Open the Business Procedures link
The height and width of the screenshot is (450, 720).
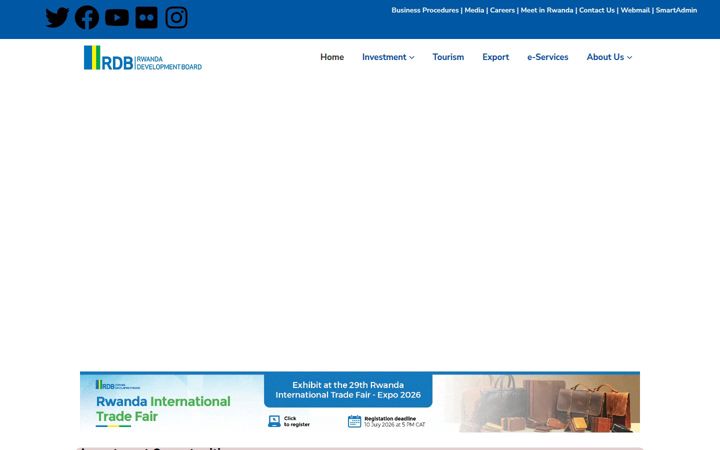[425, 10]
